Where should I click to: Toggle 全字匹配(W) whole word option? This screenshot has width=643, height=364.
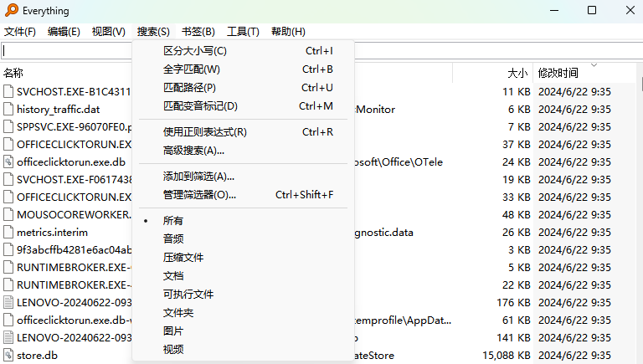click(x=243, y=69)
